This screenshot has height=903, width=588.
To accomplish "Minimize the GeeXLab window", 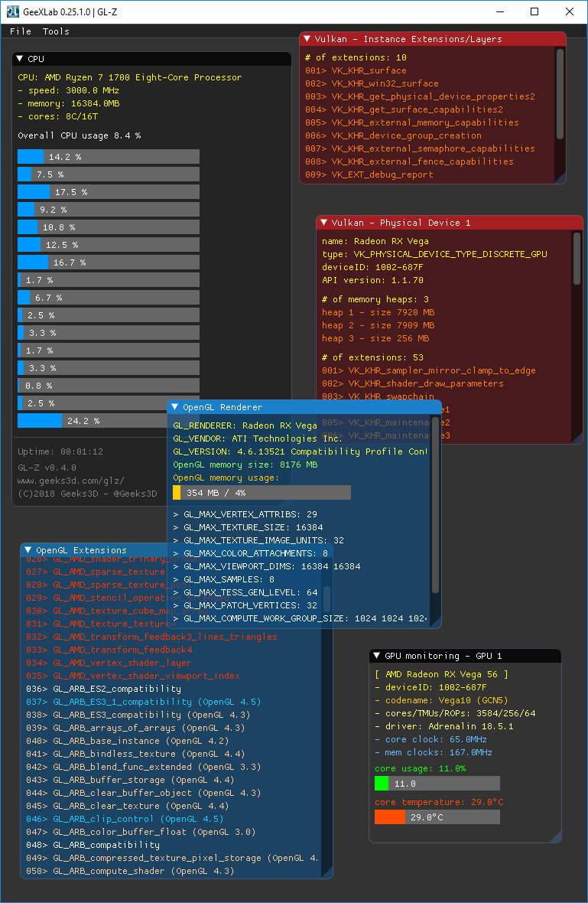I will [499, 11].
